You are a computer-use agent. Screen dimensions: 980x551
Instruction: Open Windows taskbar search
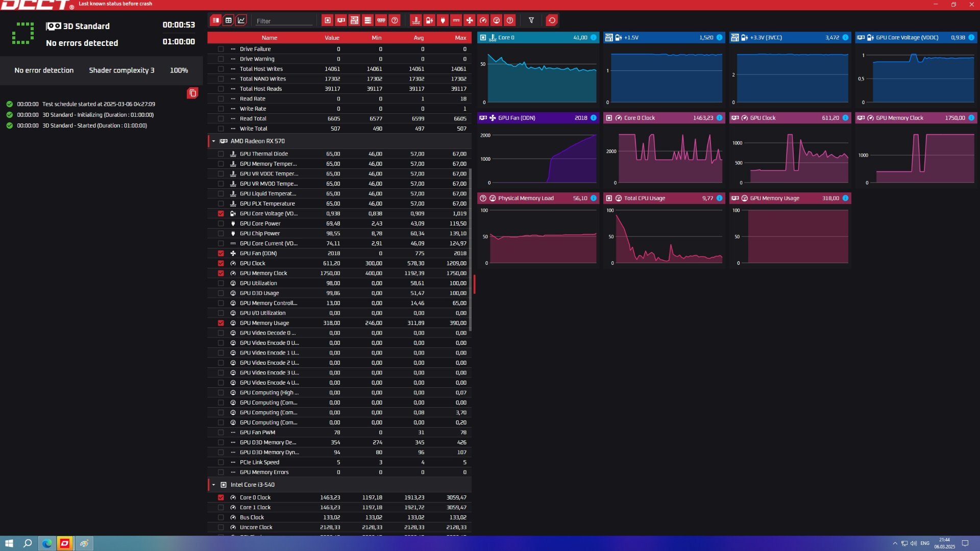(x=28, y=543)
